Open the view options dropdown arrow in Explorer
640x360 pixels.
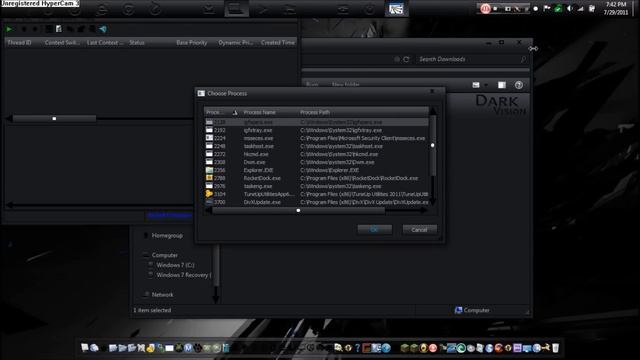486,85
